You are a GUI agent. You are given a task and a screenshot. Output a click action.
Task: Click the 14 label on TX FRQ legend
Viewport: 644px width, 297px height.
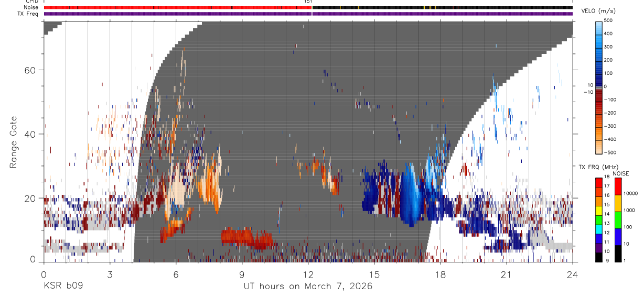[607, 214]
